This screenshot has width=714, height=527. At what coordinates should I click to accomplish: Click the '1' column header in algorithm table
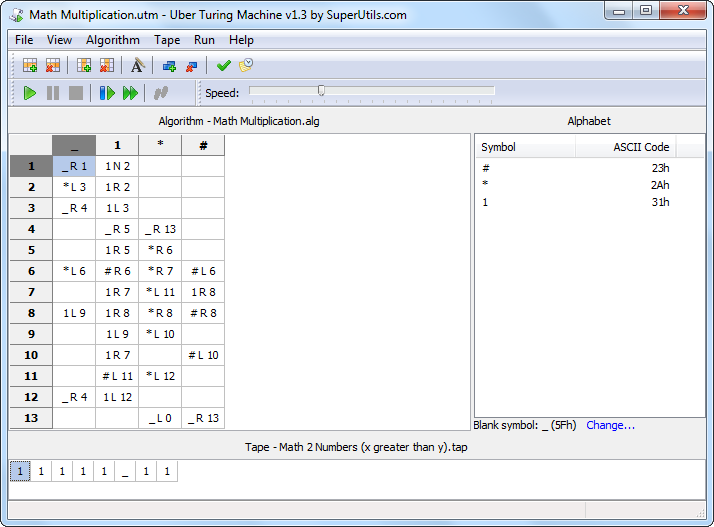click(x=117, y=145)
